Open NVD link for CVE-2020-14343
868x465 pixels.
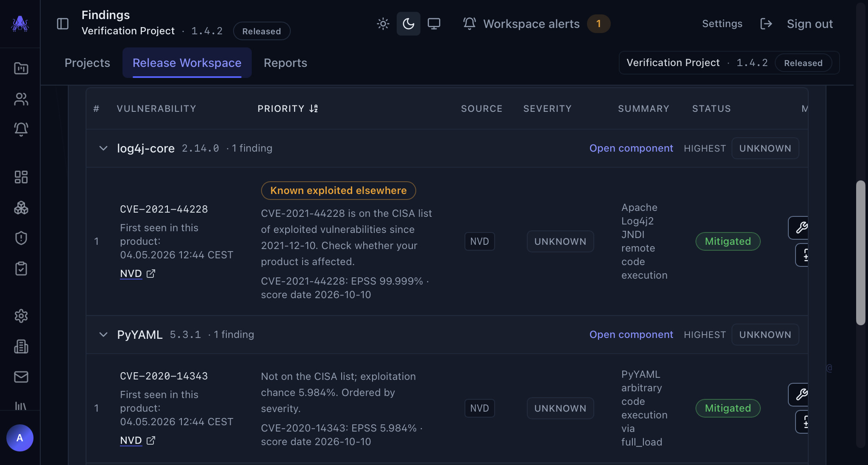click(138, 440)
